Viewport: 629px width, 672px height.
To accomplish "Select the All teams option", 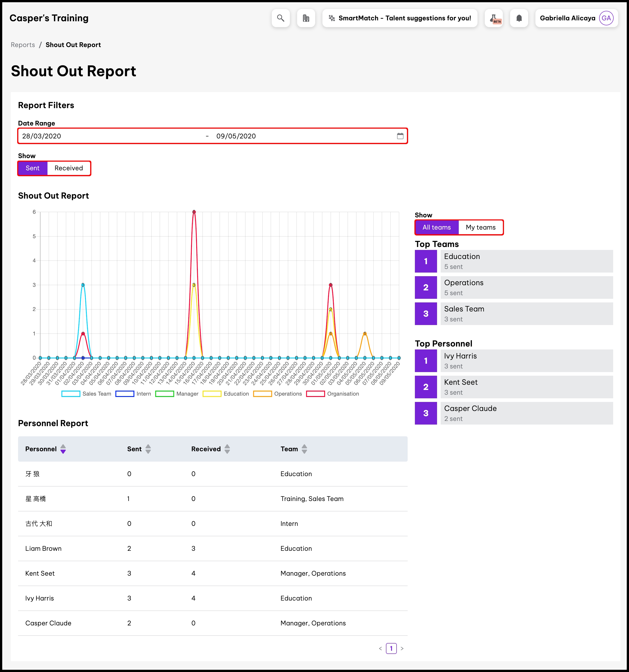I will pos(436,227).
